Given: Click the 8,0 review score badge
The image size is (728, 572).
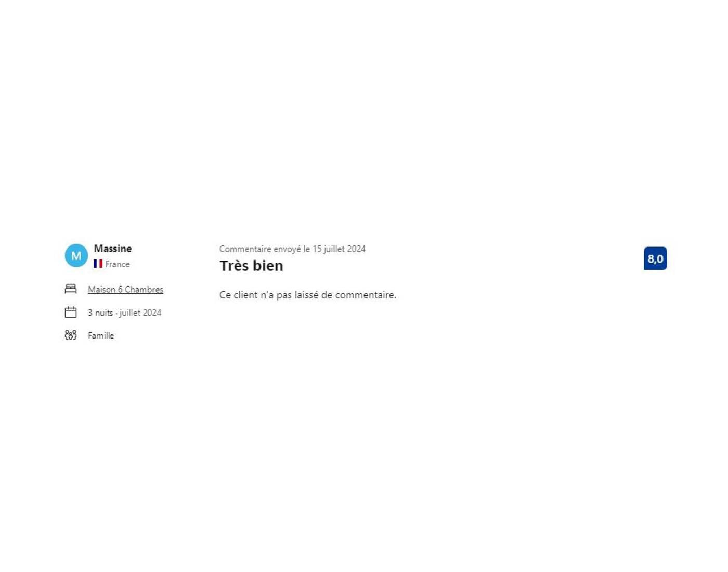Looking at the screenshot, I should [655, 258].
